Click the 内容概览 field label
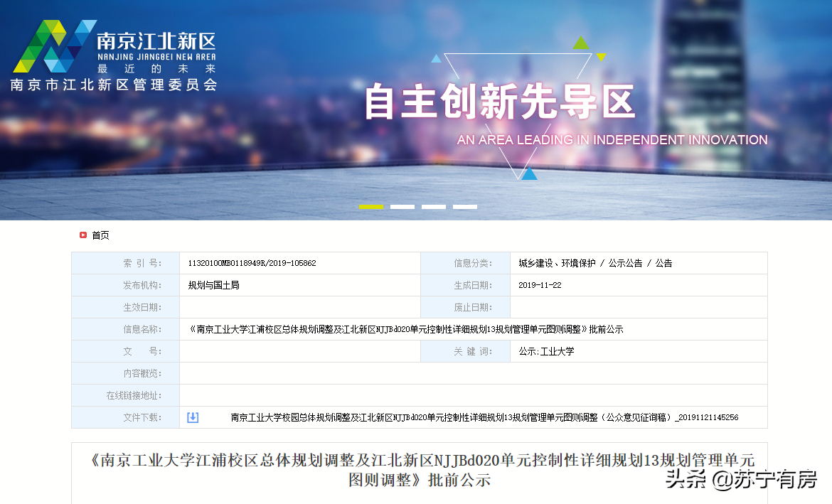832x504 pixels. click(x=142, y=373)
